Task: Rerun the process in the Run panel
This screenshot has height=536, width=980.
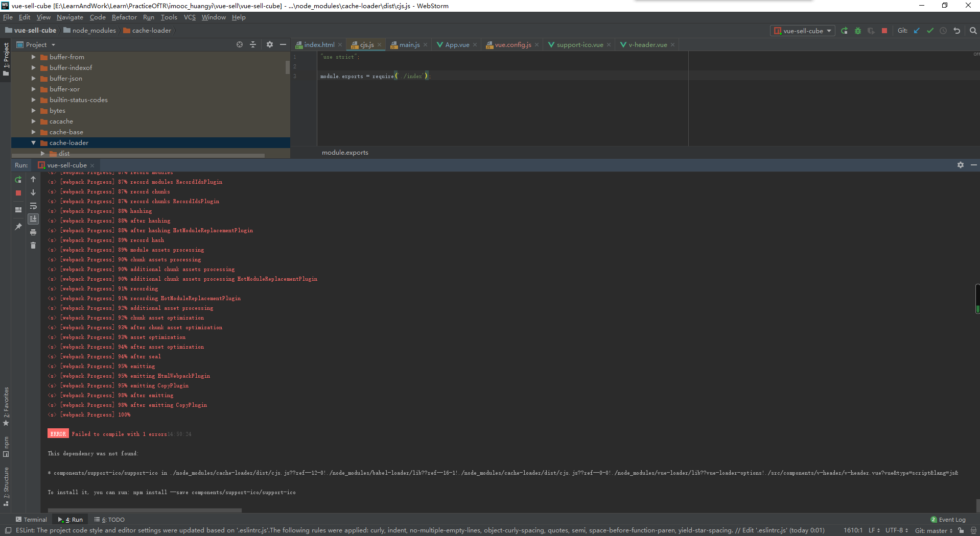Action: click(18, 180)
